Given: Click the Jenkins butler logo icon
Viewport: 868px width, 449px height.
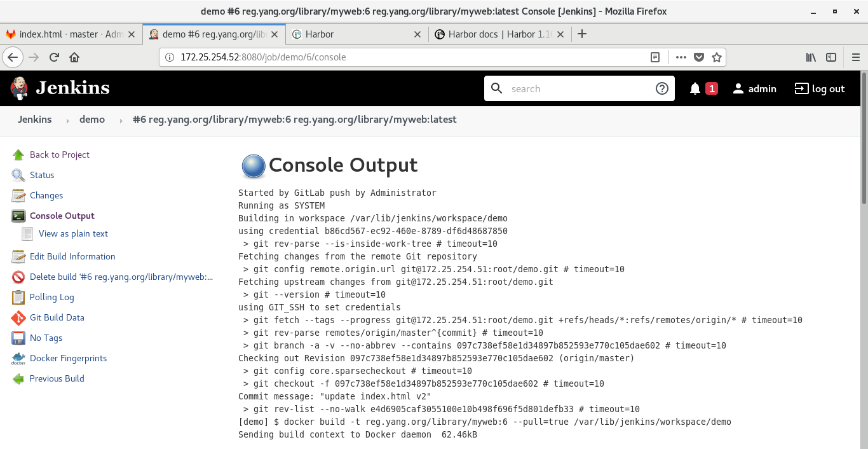Looking at the screenshot, I should (x=19, y=88).
